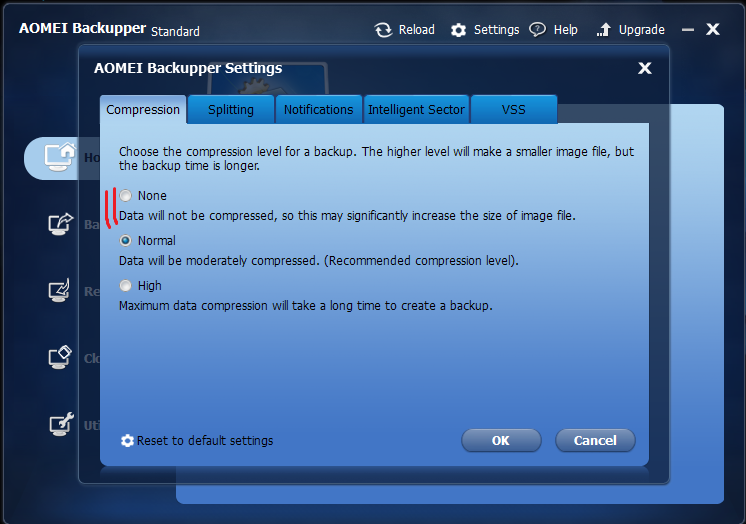This screenshot has height=524, width=746.
Task: Select the Normal compression radio button
Action: click(x=126, y=241)
